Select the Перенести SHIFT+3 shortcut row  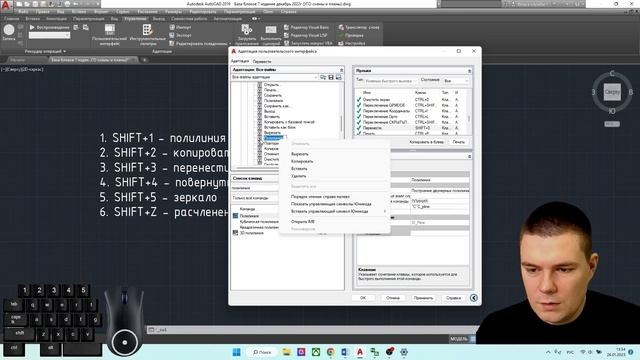411,128
